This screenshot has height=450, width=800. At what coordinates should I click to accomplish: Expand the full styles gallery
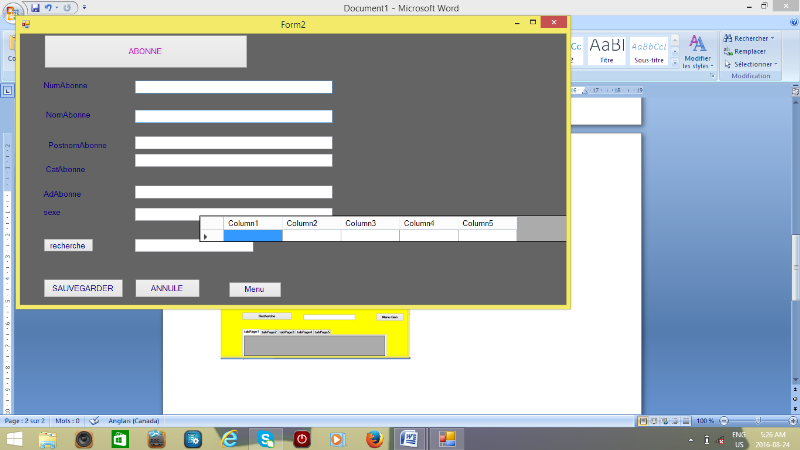pyautogui.click(x=675, y=63)
